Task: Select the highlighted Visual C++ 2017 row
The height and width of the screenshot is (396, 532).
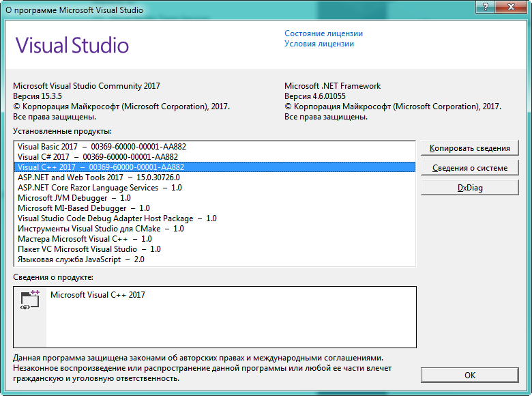Action: 214,167
